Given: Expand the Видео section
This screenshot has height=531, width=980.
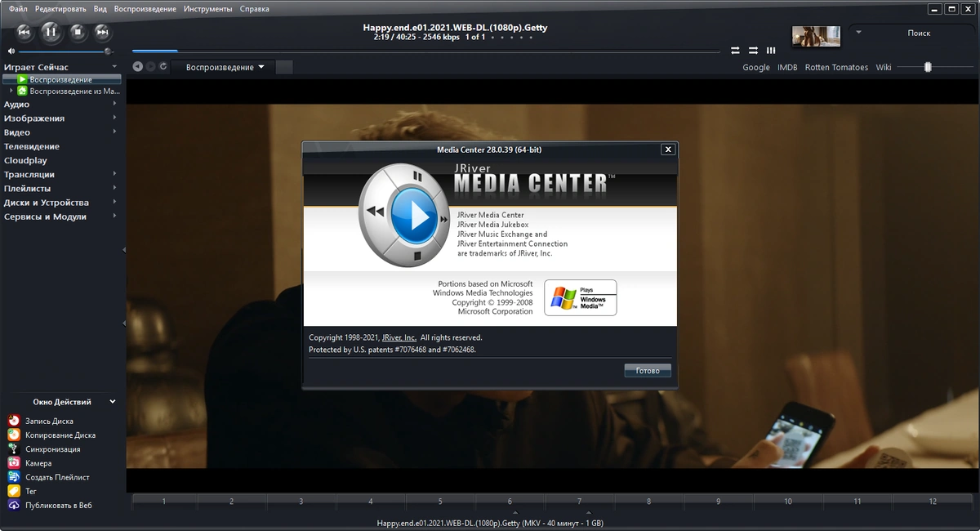Looking at the screenshot, I should (x=114, y=132).
